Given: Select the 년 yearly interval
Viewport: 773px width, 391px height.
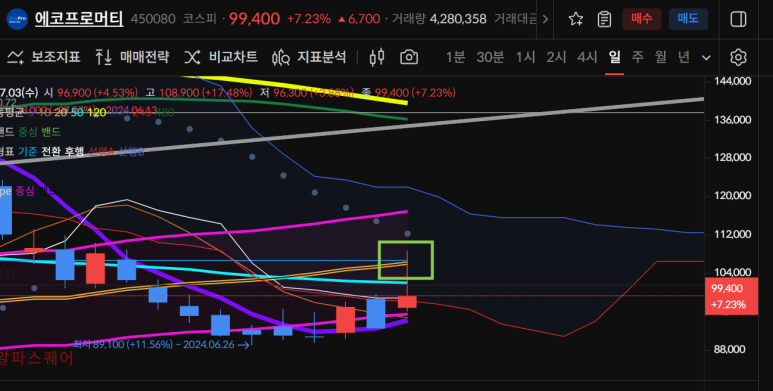Looking at the screenshot, I should [683, 57].
